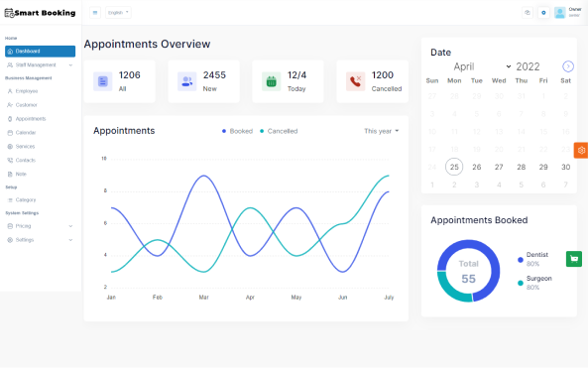
Task: Click the Services sidebar icon
Action: pyautogui.click(x=10, y=147)
